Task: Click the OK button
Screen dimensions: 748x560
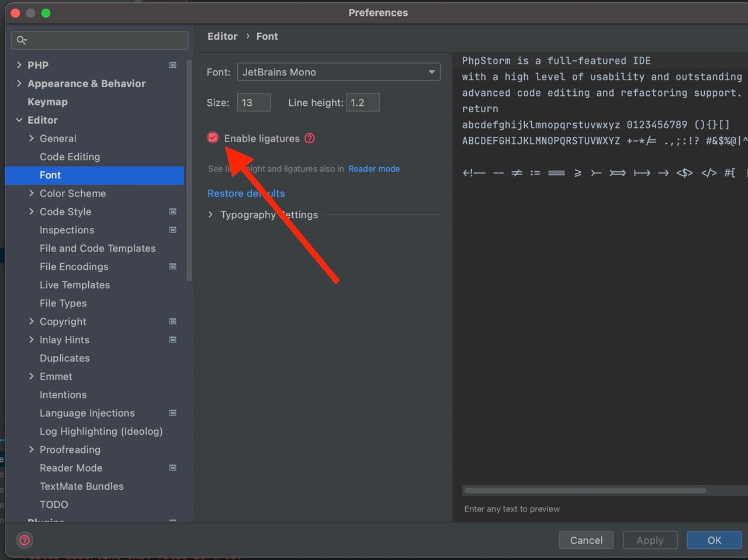Action: [714, 541]
